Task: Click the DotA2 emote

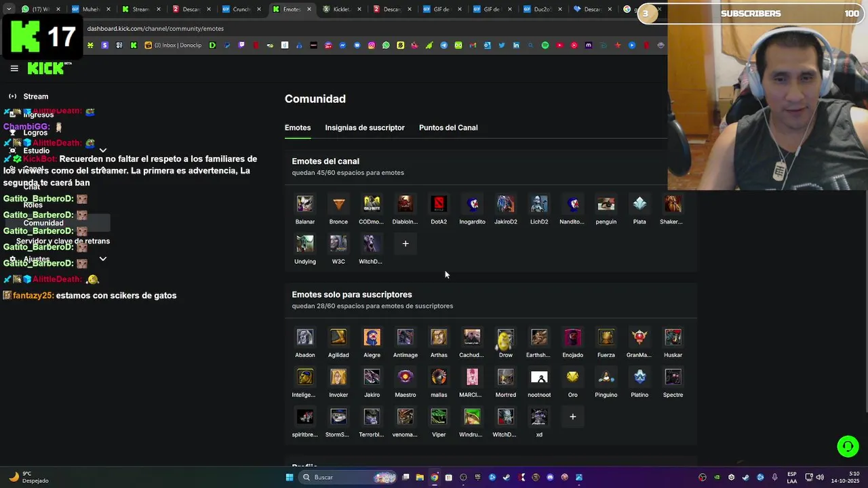Action: 439,204
